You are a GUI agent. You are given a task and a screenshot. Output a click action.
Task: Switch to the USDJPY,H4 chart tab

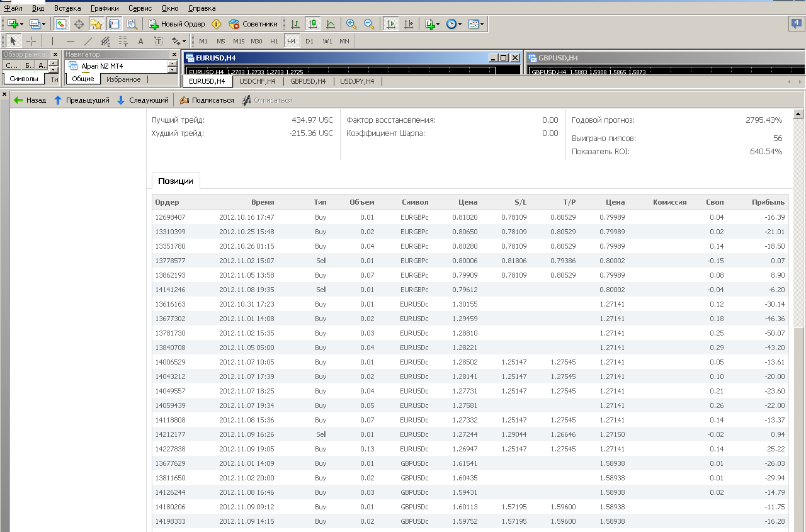pyautogui.click(x=357, y=81)
